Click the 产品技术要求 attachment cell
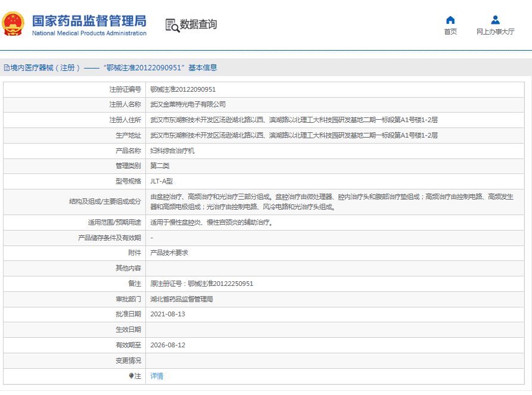 pos(169,253)
